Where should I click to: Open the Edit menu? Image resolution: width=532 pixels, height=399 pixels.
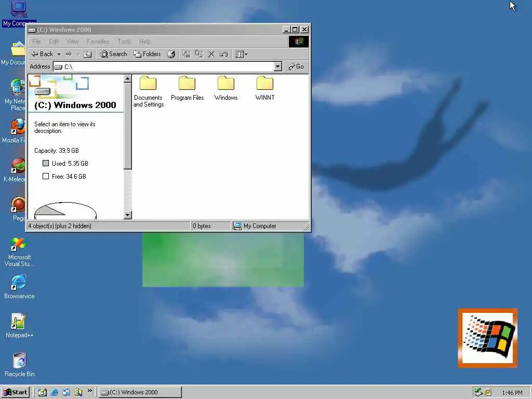click(x=54, y=42)
